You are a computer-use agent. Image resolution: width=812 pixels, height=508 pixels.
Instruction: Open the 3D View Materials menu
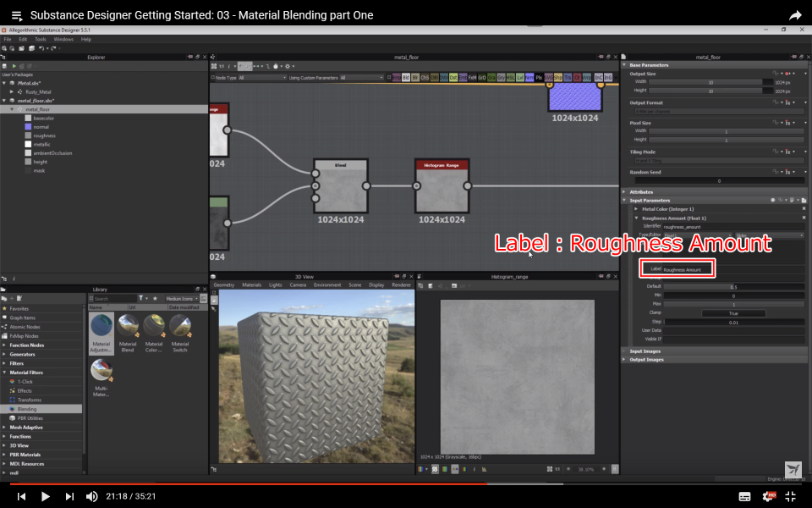tap(252, 285)
